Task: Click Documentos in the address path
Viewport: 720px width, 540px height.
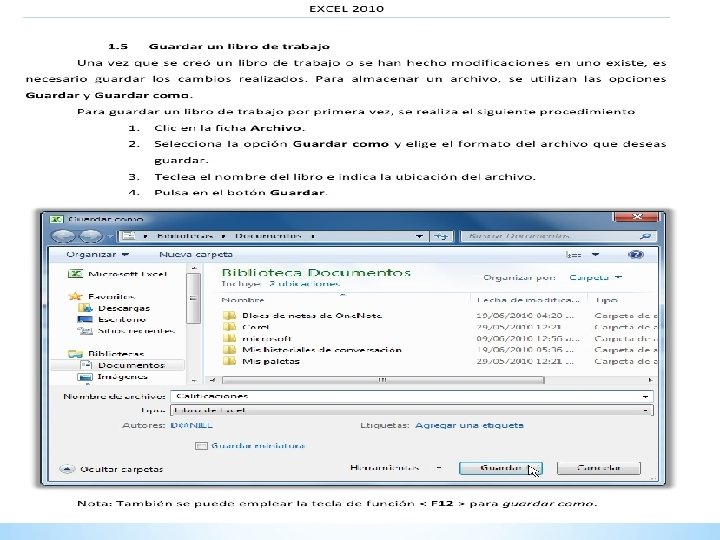Action: (268, 236)
